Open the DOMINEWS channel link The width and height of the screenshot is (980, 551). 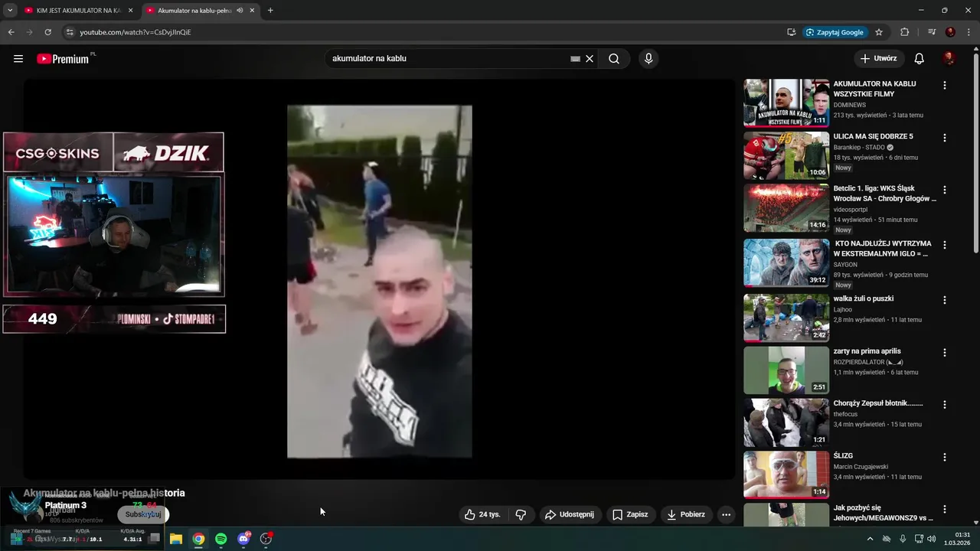pyautogui.click(x=850, y=105)
